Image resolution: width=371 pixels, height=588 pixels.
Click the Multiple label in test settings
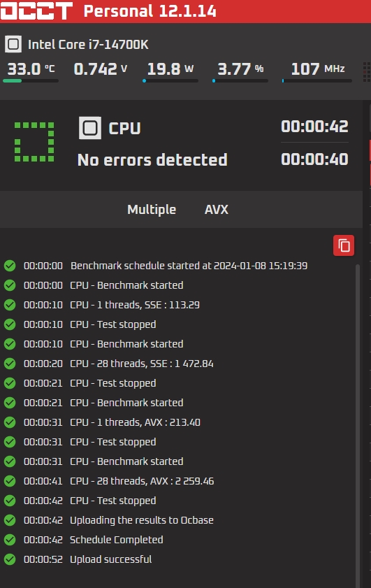click(x=152, y=209)
